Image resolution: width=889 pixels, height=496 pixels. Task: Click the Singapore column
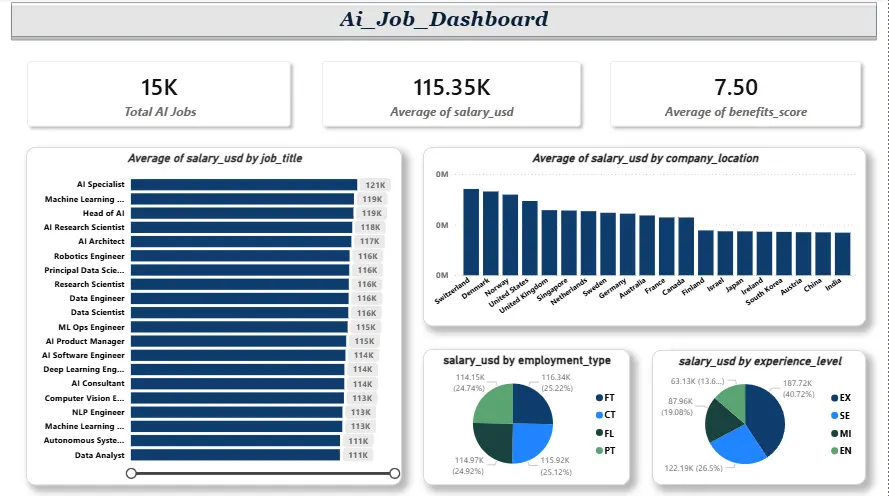(569, 243)
